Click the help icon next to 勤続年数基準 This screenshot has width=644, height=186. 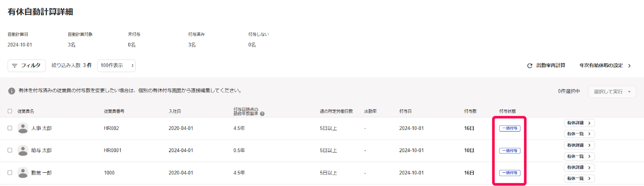point(262,114)
